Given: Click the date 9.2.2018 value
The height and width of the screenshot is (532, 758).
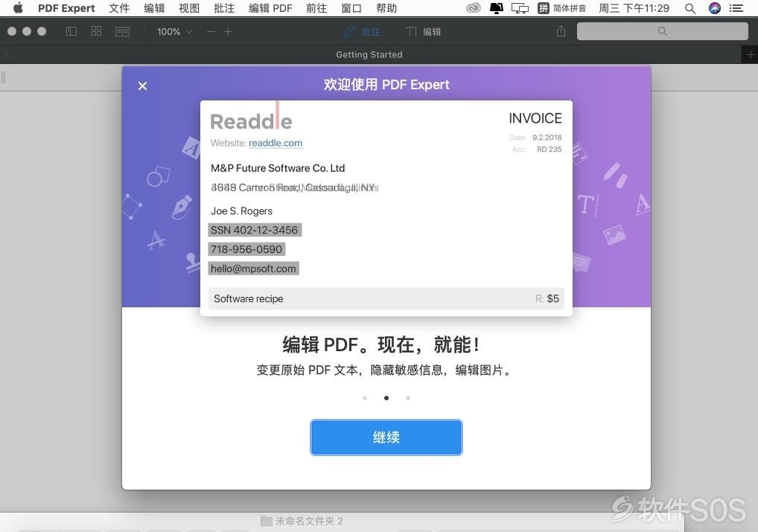Looking at the screenshot, I should point(547,138).
